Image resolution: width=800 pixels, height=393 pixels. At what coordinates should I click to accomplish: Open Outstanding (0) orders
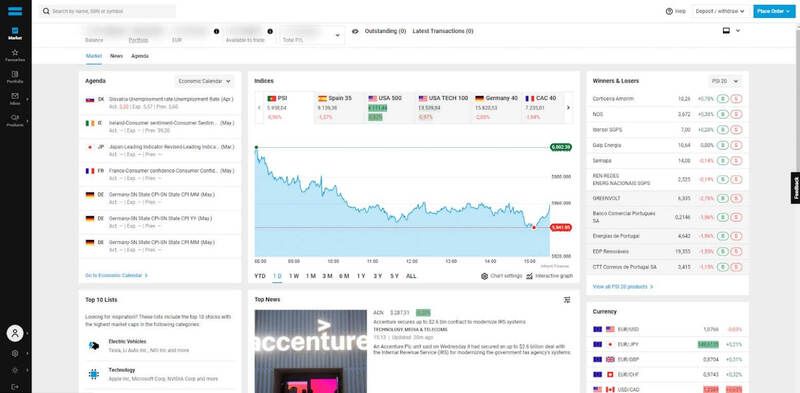click(x=385, y=31)
